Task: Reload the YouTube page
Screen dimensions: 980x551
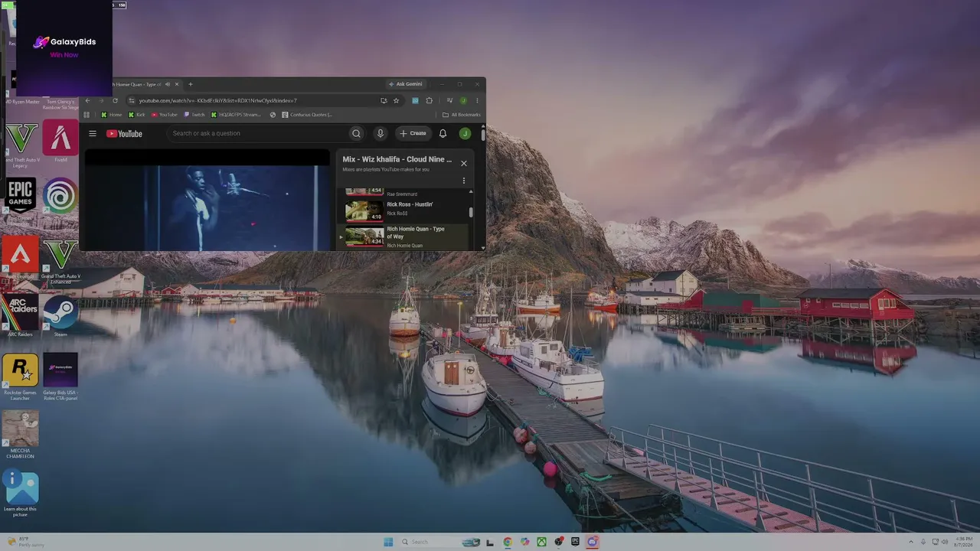Action: coord(115,100)
